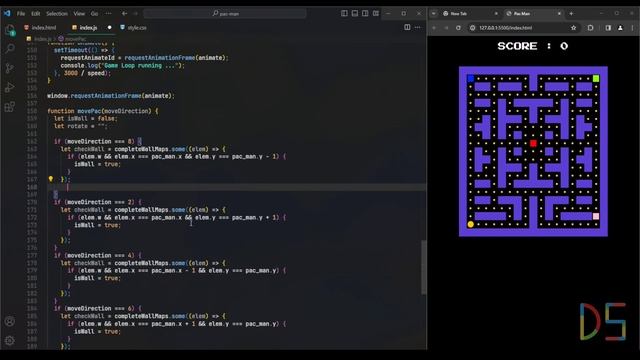Close the New Tab browser tab
The height and width of the screenshot is (360, 640).
click(x=496, y=13)
